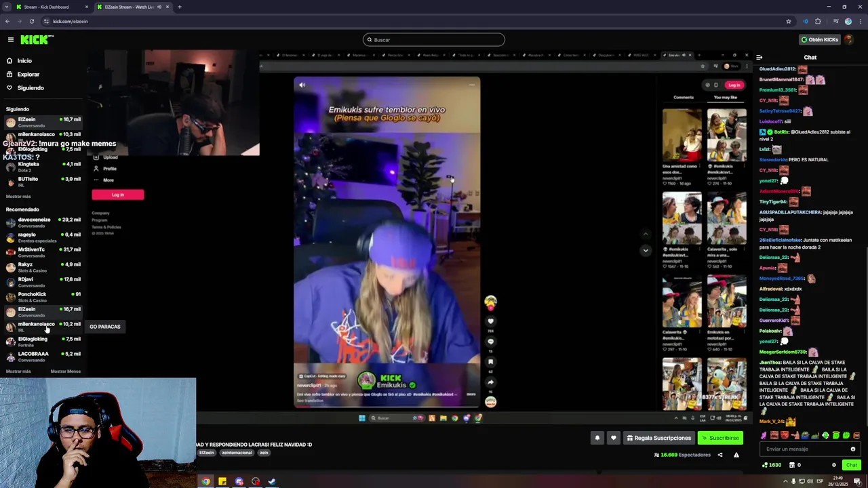Screen dimensions: 868x488
Task: Mute the TikTok video in the stream
Action: pos(302,85)
